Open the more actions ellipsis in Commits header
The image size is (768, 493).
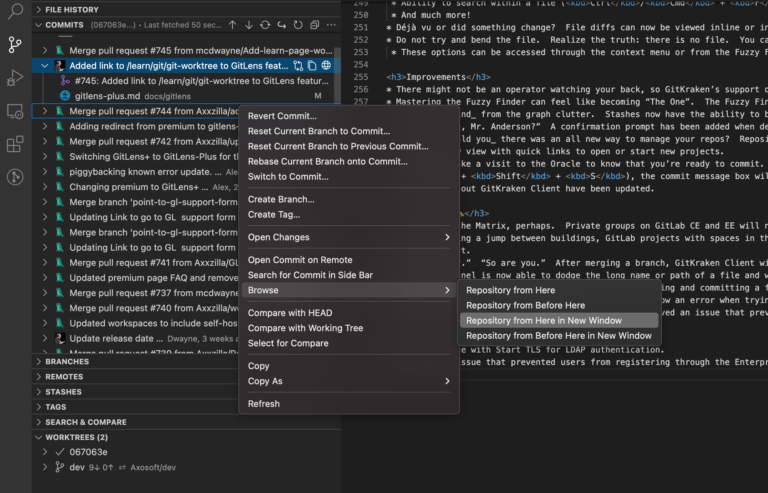[x=328, y=24]
